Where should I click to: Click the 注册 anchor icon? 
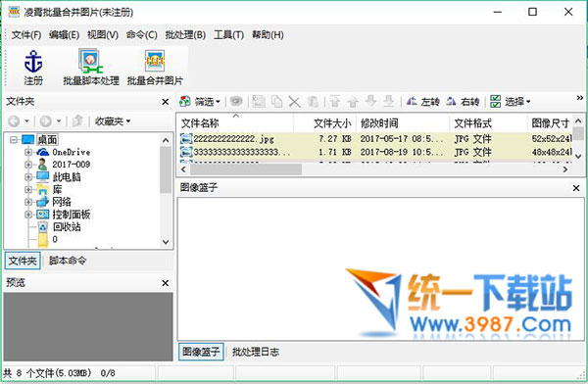pos(33,62)
